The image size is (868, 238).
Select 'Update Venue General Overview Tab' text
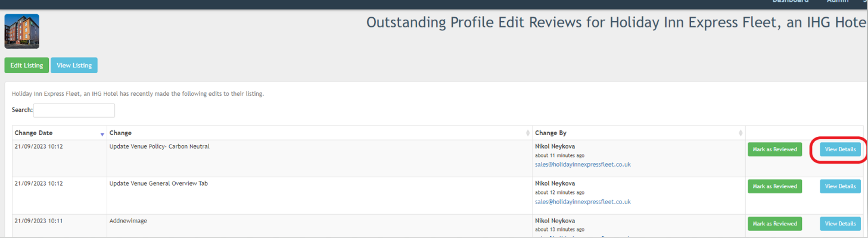[158, 183]
